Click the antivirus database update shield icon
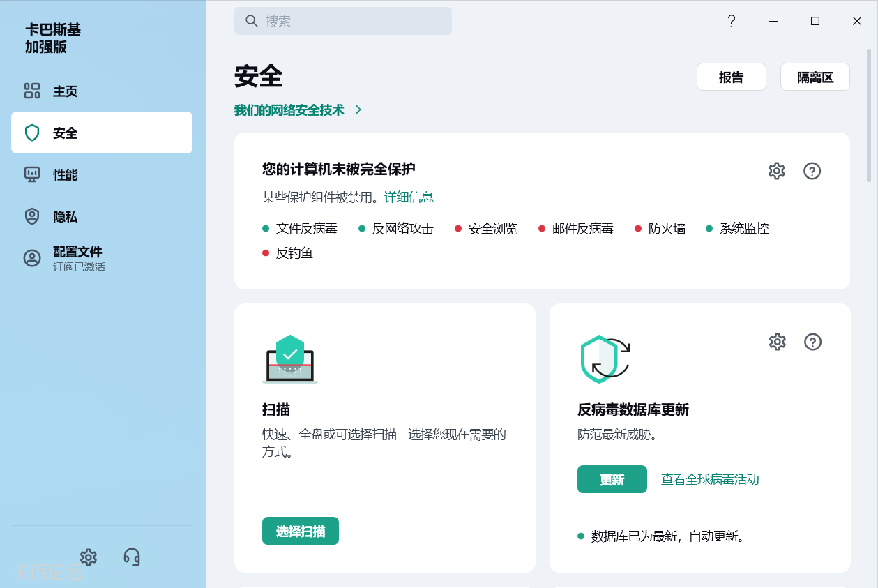This screenshot has width=878, height=588. 605,359
